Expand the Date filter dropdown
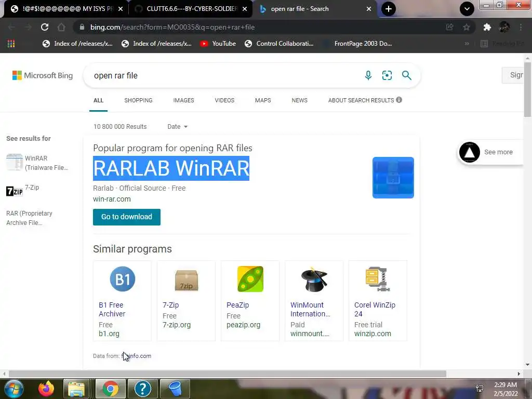The width and height of the screenshot is (532, 399). 178,127
